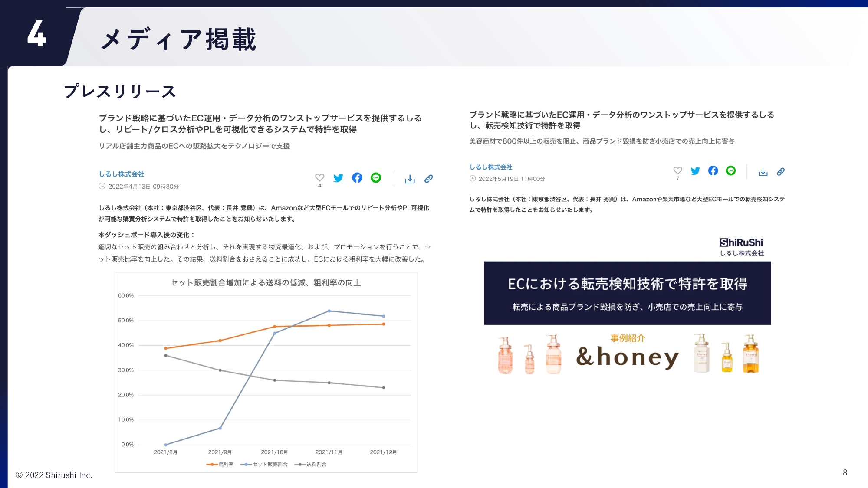Click the ShiRuShi company logo

point(741,247)
